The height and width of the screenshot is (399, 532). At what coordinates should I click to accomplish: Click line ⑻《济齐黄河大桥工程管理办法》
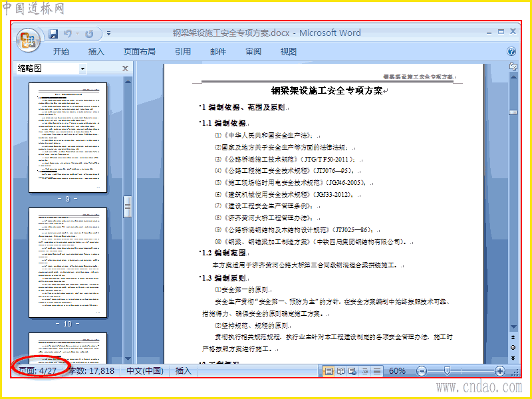coord(264,218)
